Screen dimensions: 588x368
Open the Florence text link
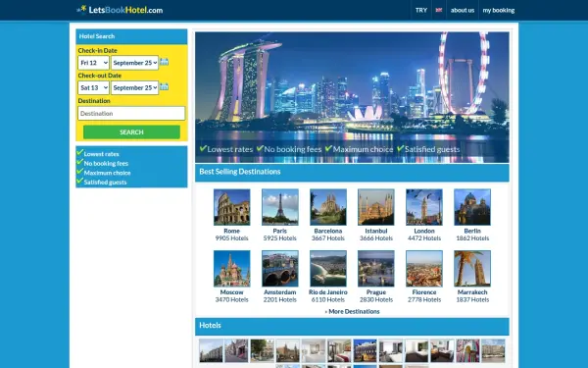tap(424, 292)
